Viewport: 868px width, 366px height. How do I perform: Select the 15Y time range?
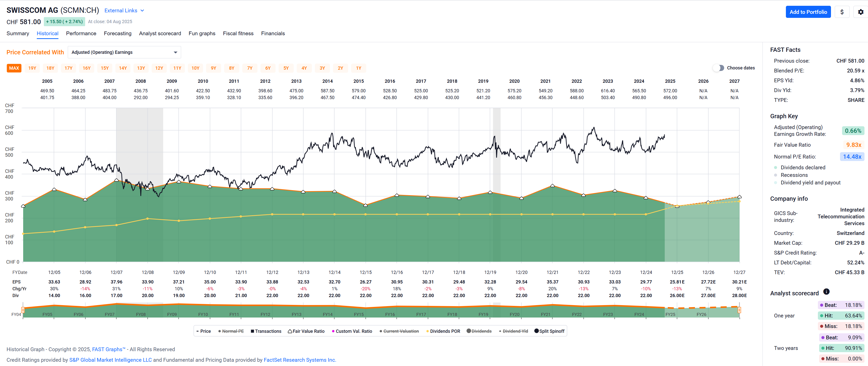(105, 68)
